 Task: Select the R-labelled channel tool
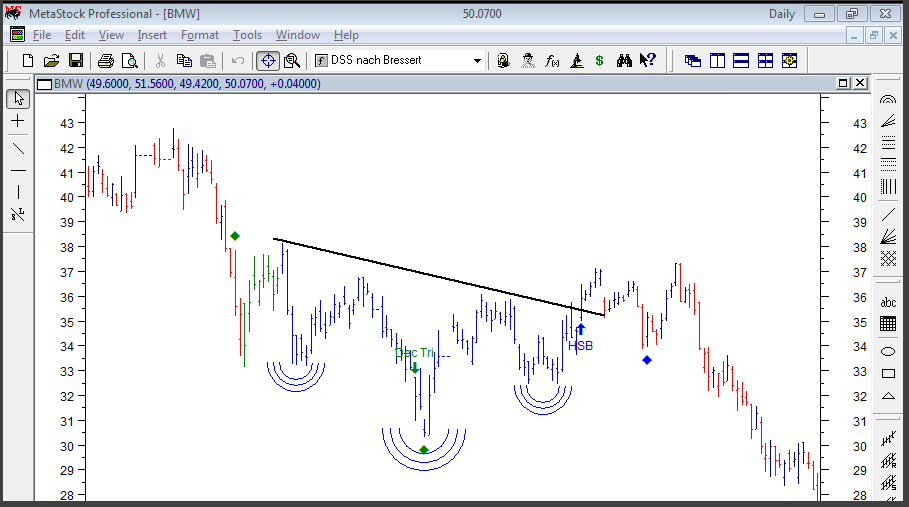(x=888, y=461)
